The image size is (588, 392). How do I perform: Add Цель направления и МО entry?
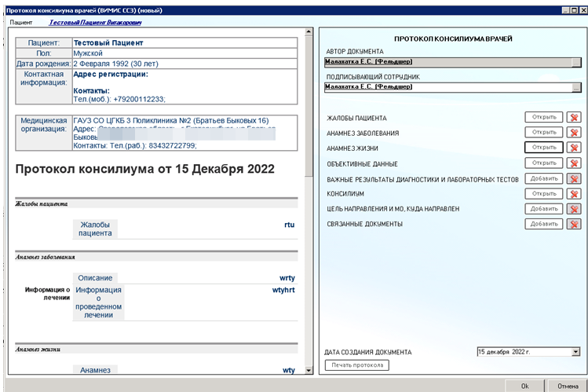tap(544, 208)
